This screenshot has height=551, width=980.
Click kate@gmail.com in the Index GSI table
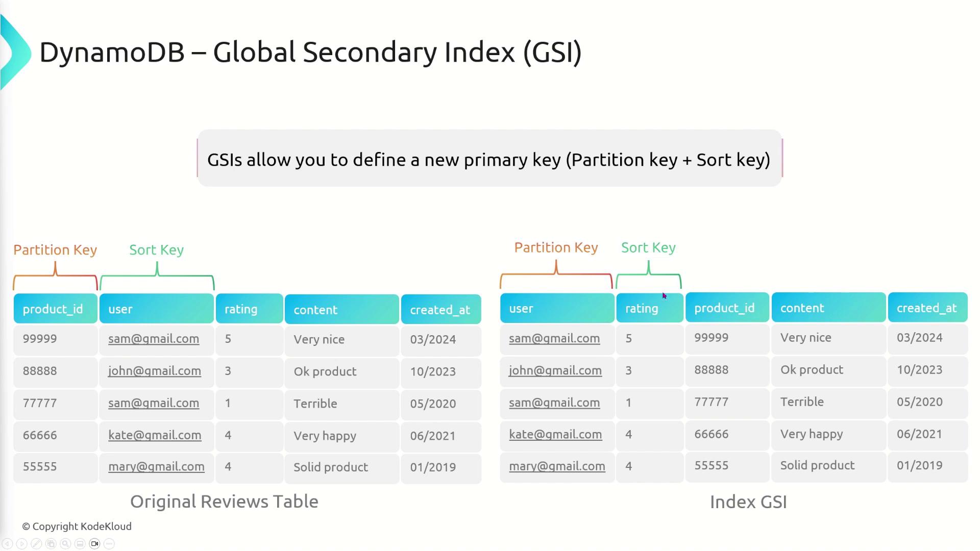click(x=555, y=434)
